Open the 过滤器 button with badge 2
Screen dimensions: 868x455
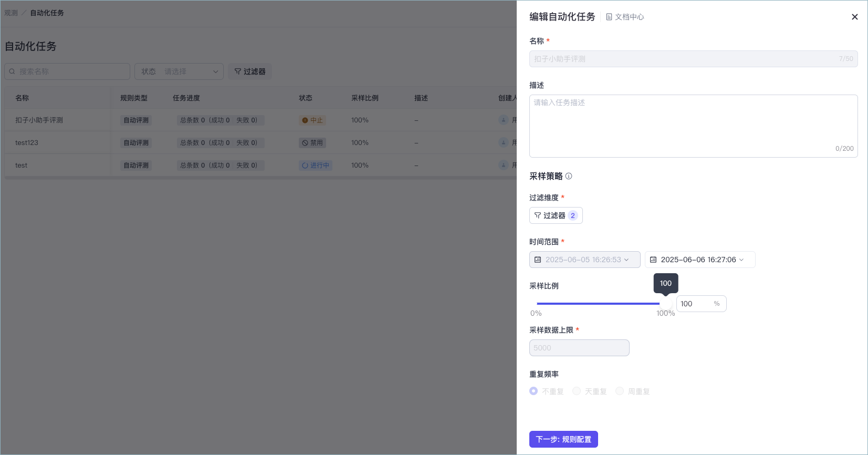pyautogui.click(x=556, y=215)
